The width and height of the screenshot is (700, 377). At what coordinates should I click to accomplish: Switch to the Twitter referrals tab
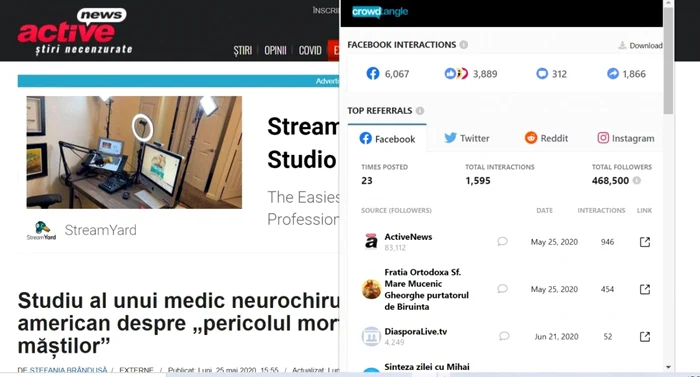click(x=467, y=138)
